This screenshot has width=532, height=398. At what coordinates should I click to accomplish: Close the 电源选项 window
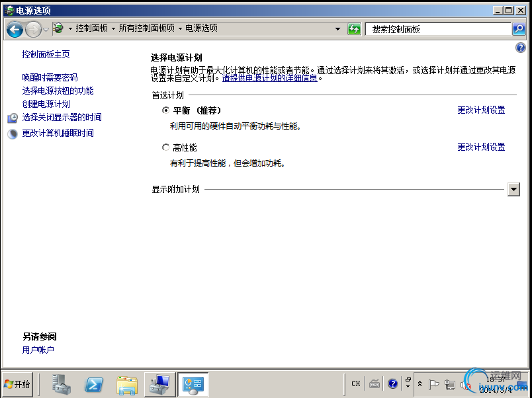pos(521,11)
